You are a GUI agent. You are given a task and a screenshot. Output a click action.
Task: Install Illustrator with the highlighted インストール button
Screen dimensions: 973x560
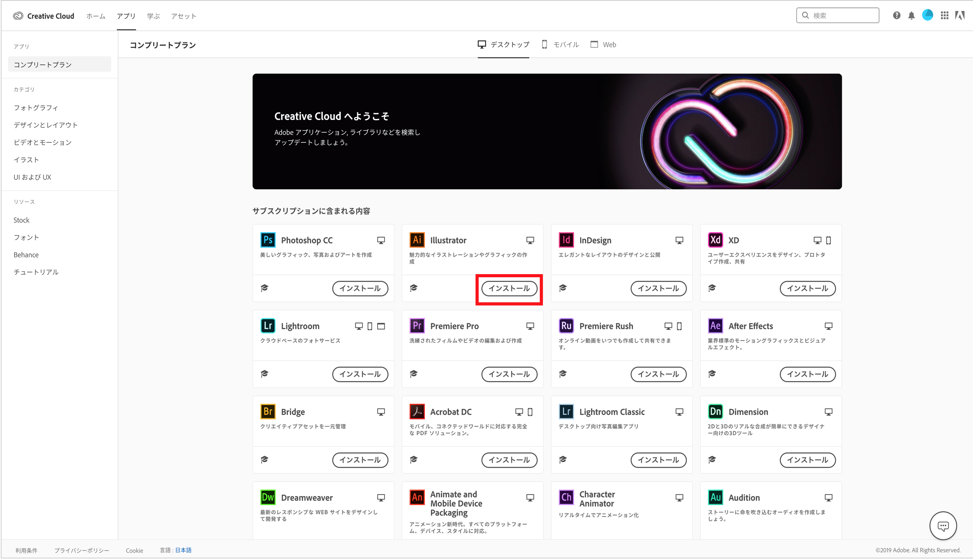509,289
